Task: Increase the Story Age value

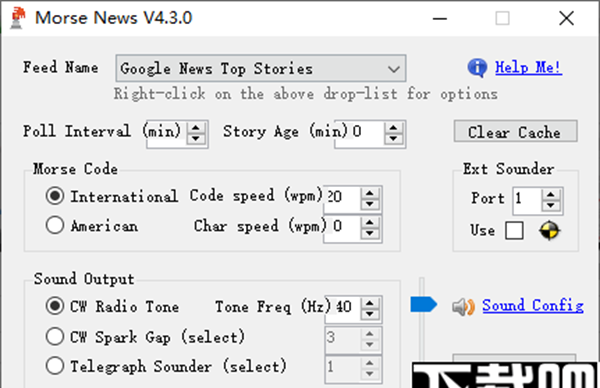Action: coord(393,128)
